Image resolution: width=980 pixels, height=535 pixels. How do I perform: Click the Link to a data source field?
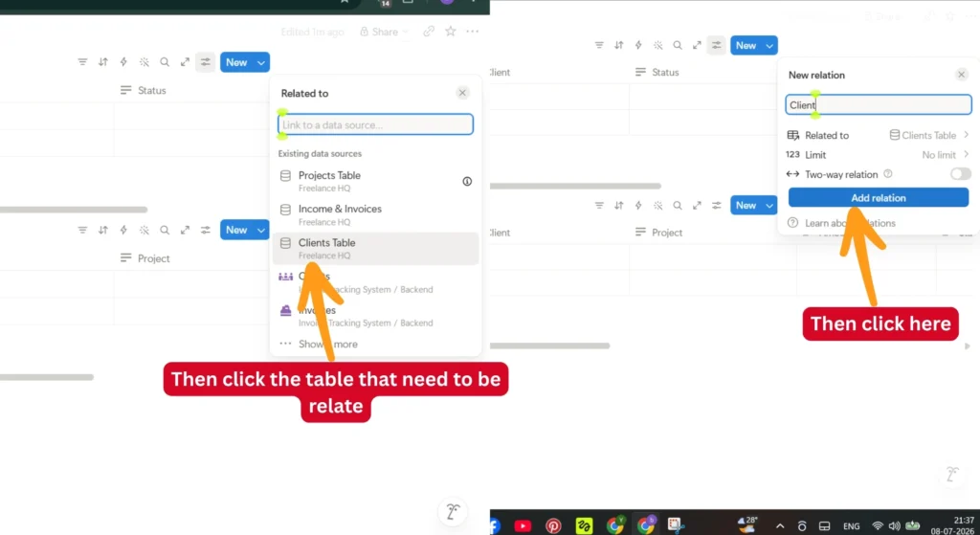(375, 124)
